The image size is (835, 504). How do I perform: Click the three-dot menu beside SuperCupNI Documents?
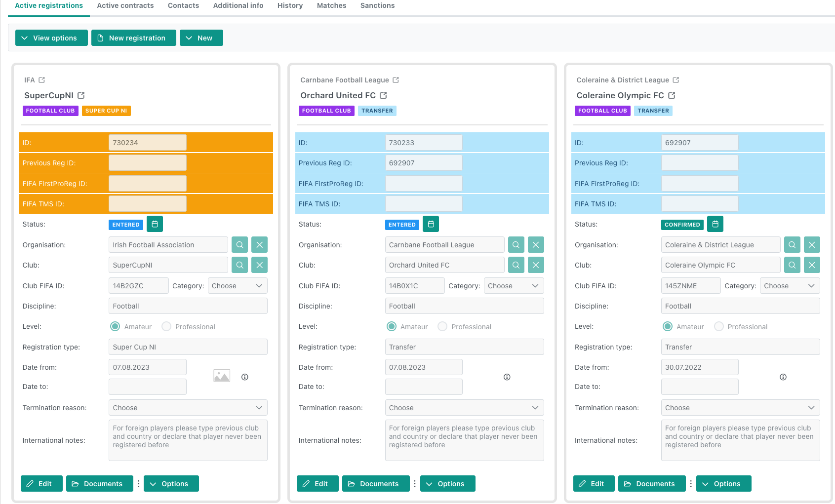(138, 484)
